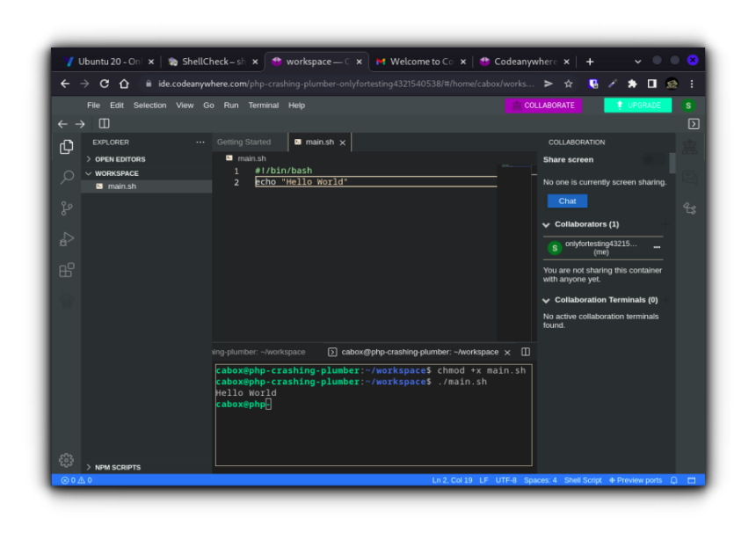756x540 pixels.
Task: Collapse the WORKSPACE folder tree
Action: pyautogui.click(x=88, y=173)
